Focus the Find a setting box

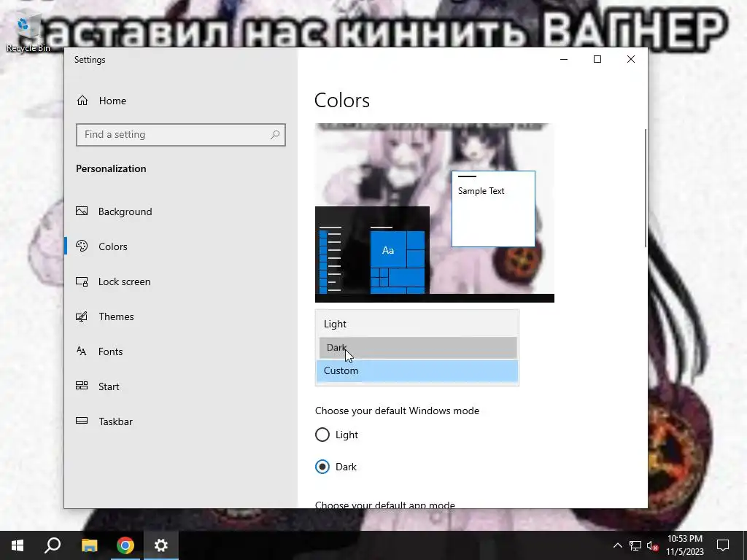click(181, 135)
